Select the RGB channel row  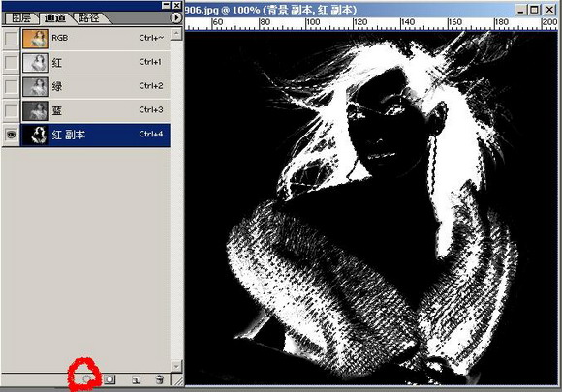[x=95, y=39]
